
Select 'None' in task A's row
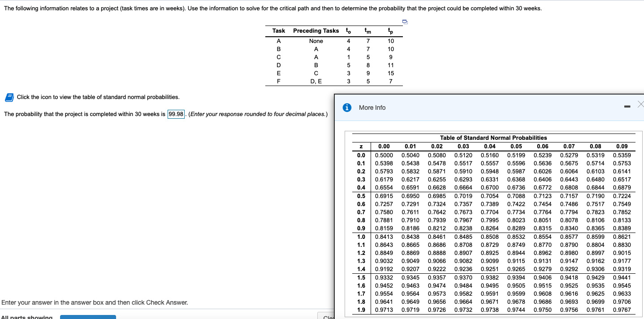[x=316, y=41]
